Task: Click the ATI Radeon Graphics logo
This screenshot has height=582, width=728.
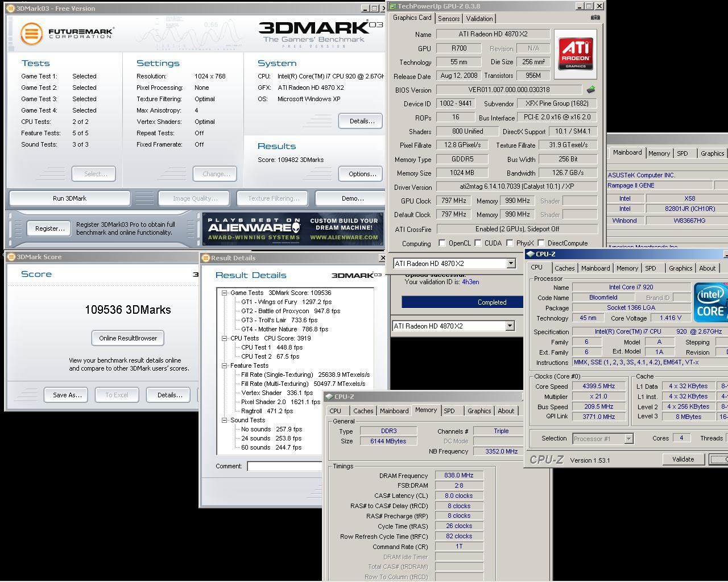Action: [576, 54]
